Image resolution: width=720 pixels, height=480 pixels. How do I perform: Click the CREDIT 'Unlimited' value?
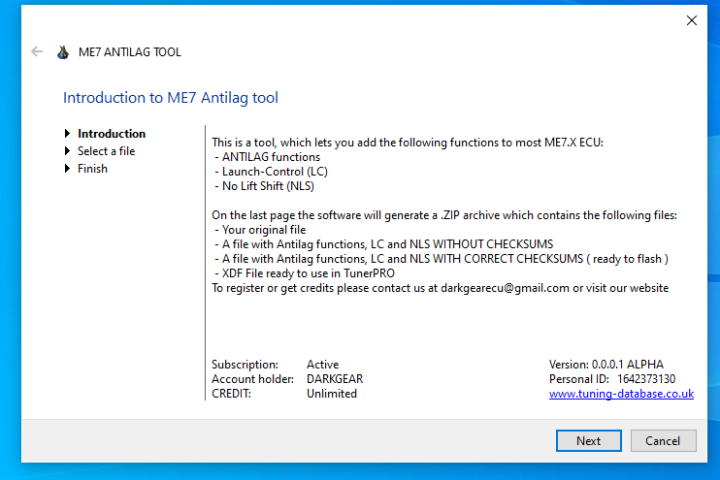pyautogui.click(x=332, y=394)
